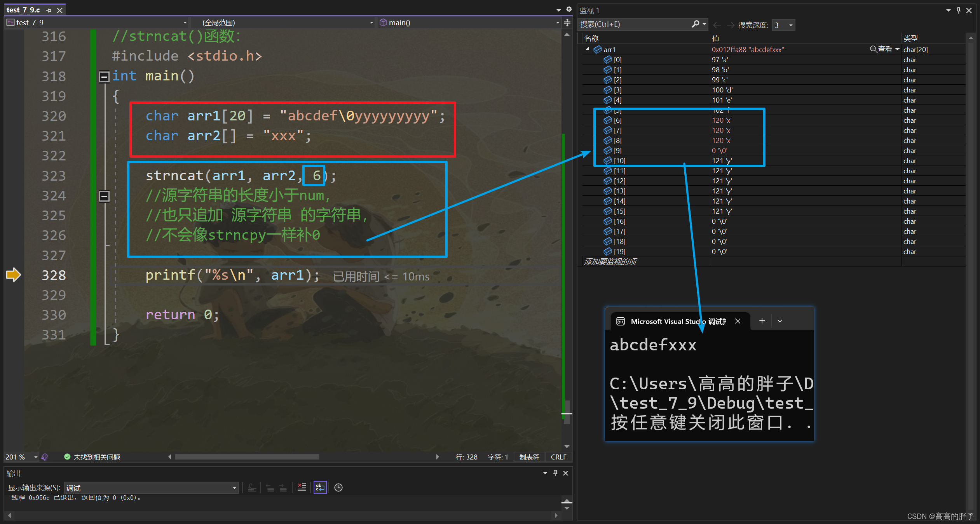980x524 pixels.
Task: Open the search depth dropdown
Action: (790, 25)
